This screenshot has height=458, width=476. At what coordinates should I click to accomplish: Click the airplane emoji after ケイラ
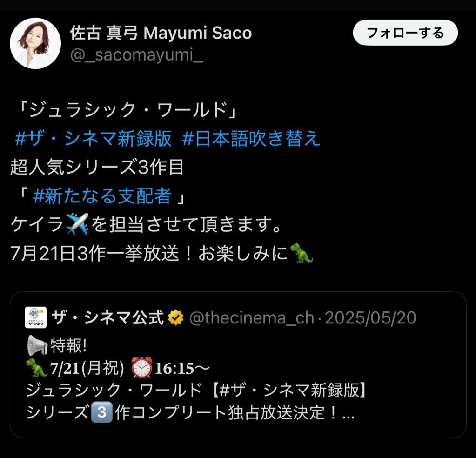pos(77,224)
